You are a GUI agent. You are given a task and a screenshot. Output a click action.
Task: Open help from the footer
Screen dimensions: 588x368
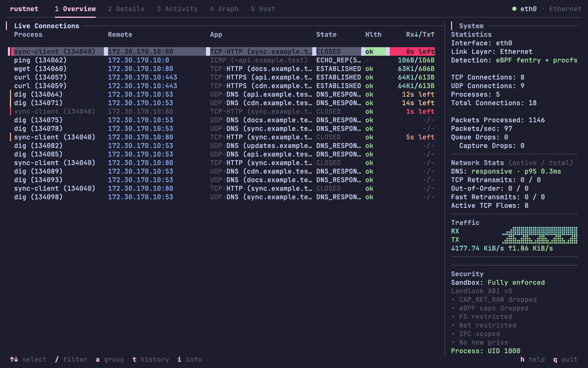tap(533, 360)
